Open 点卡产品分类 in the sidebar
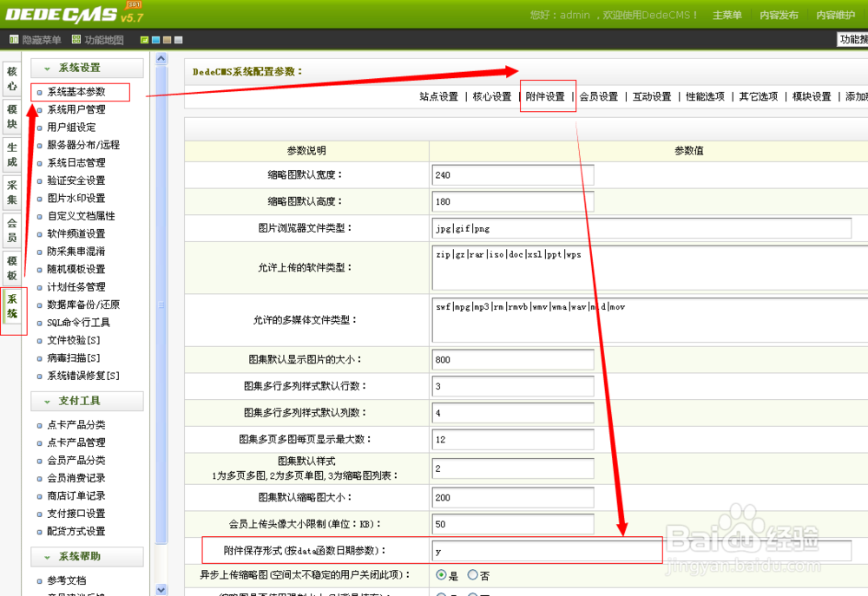This screenshot has height=596, width=868. tap(76, 425)
